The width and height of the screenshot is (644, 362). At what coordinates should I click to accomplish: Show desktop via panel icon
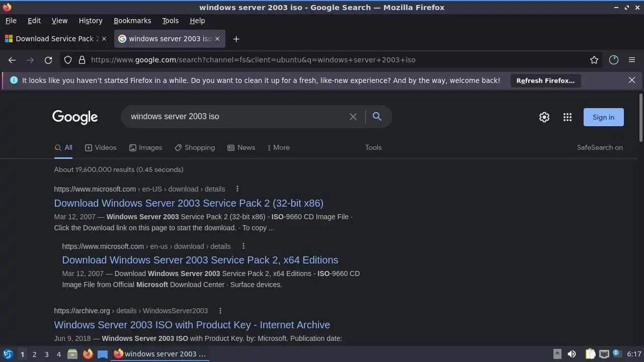(x=103, y=354)
